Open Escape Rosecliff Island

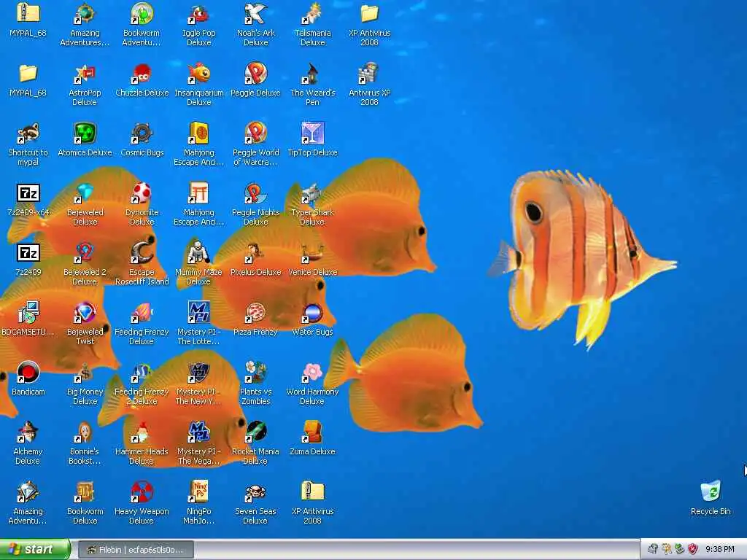coord(142,264)
